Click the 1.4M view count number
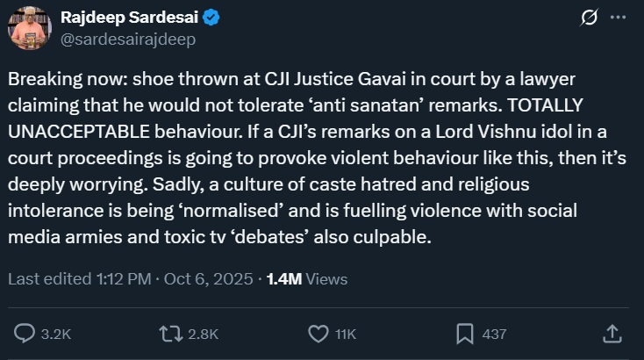 pos(283,278)
